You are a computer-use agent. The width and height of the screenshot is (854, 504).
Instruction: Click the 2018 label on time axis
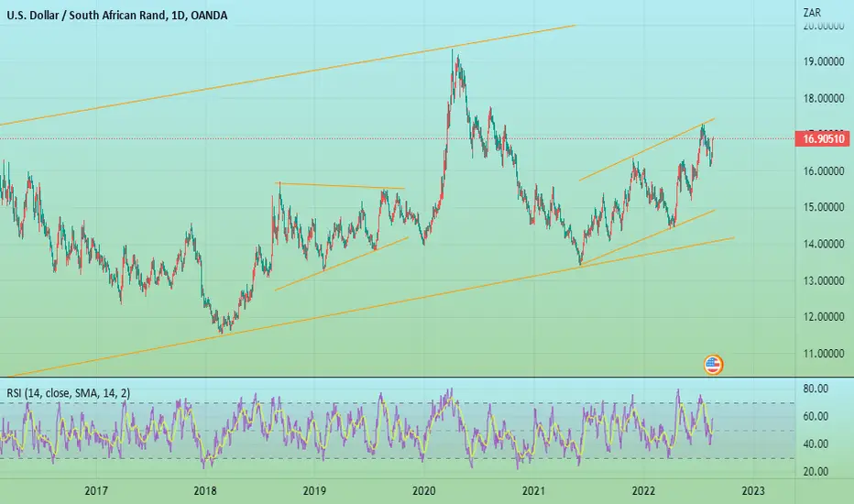click(x=204, y=491)
